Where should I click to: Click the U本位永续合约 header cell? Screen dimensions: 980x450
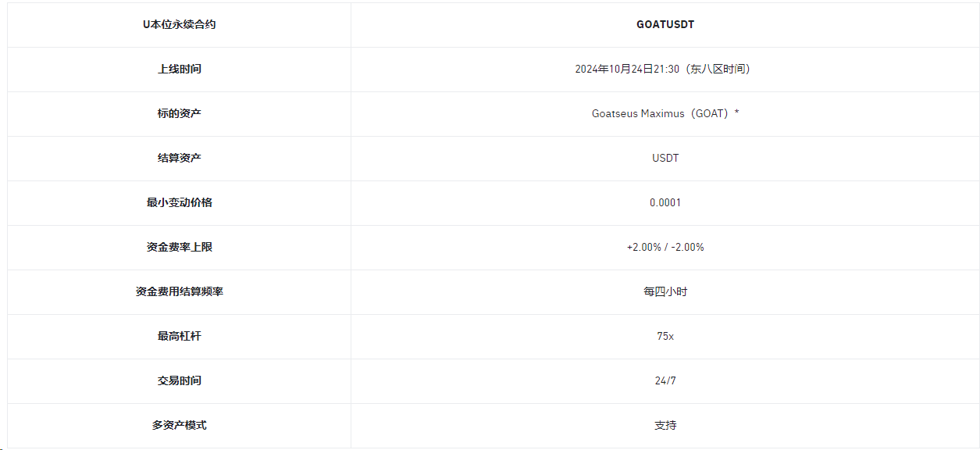(179, 24)
